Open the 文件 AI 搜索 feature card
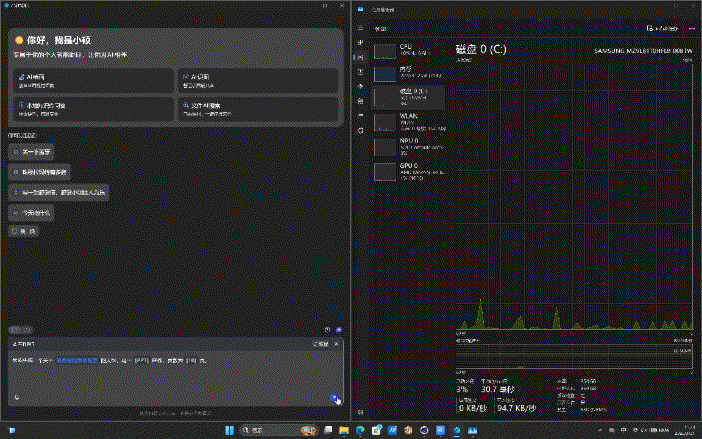This screenshot has width=702, height=439. click(258, 108)
